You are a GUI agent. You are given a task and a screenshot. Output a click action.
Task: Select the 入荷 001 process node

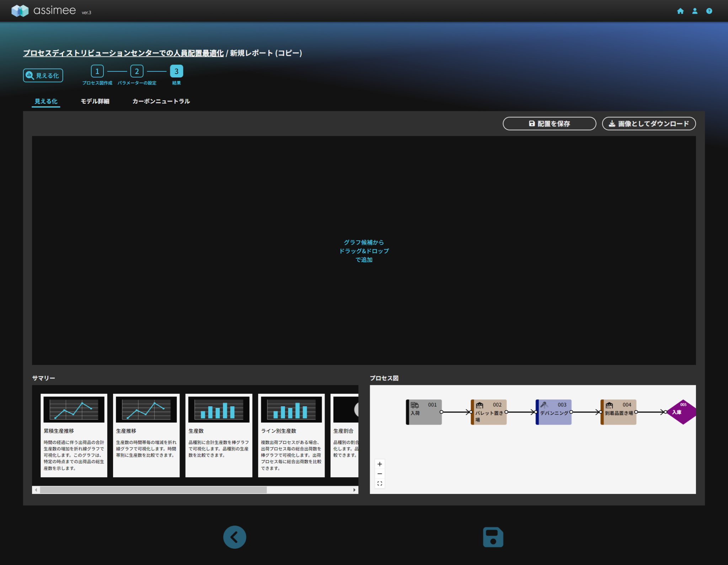[424, 412]
